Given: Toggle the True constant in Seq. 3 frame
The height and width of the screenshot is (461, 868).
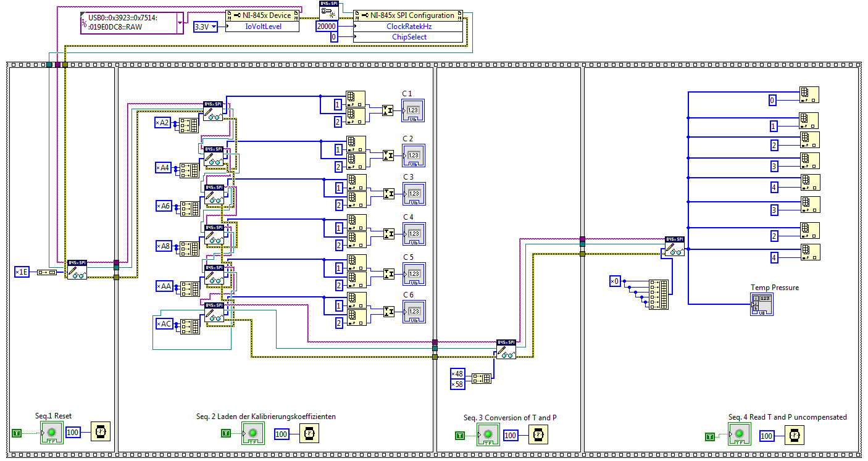Looking at the screenshot, I should [460, 436].
